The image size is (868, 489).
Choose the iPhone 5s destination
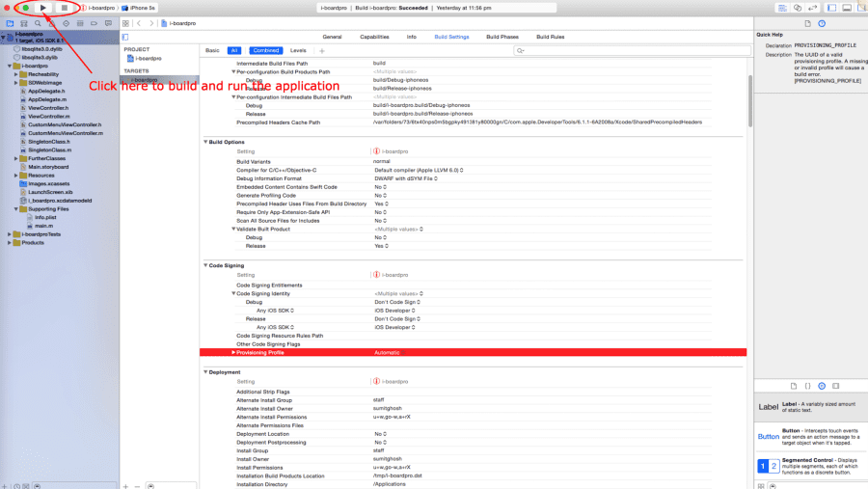coord(139,8)
